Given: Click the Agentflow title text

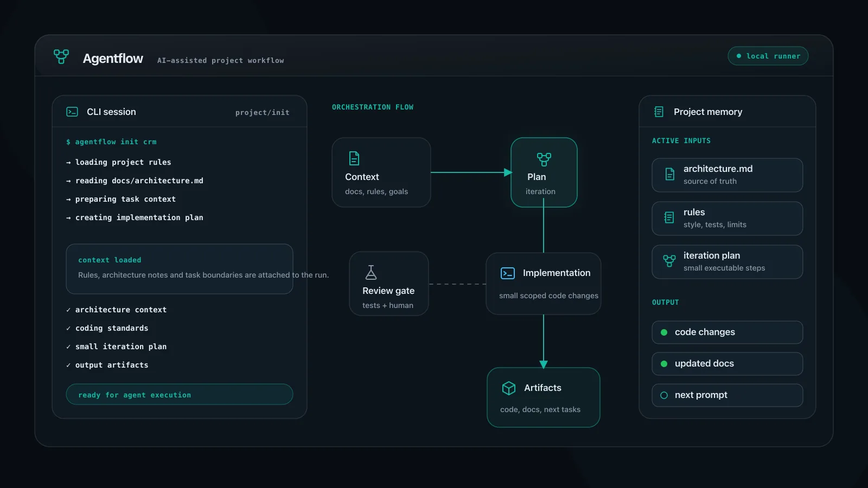Looking at the screenshot, I should (113, 59).
